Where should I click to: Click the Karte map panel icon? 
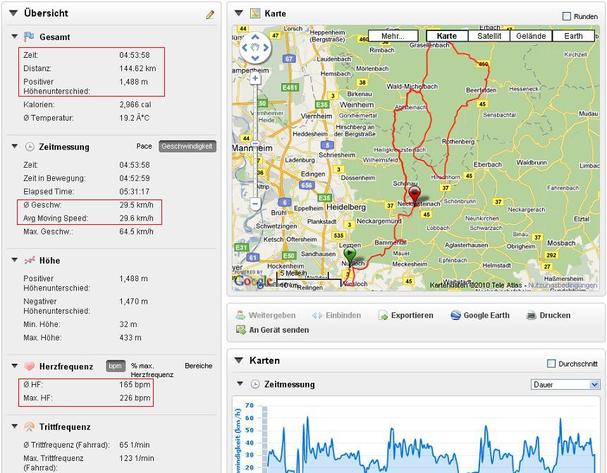(x=255, y=14)
